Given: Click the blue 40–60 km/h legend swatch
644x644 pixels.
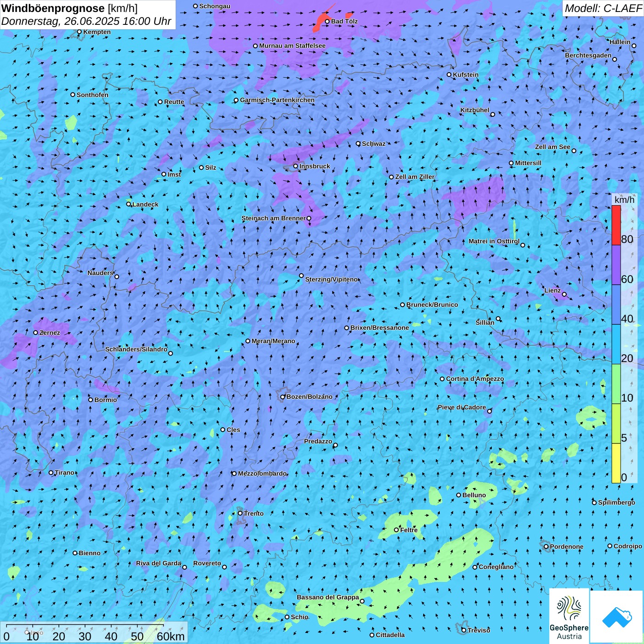Looking at the screenshot, I should pyautogui.click(x=616, y=305).
